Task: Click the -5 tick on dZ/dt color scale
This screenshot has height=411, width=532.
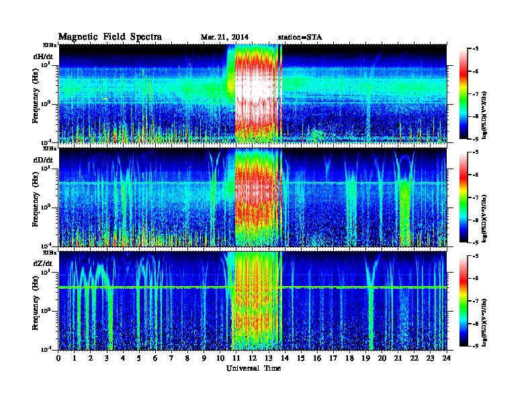Action: click(x=475, y=256)
